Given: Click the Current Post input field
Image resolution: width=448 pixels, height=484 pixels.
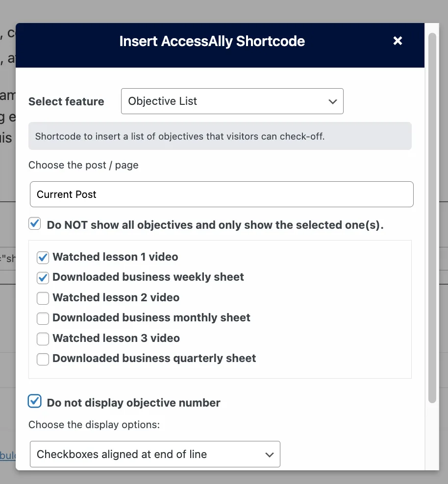Looking at the screenshot, I should tap(222, 194).
